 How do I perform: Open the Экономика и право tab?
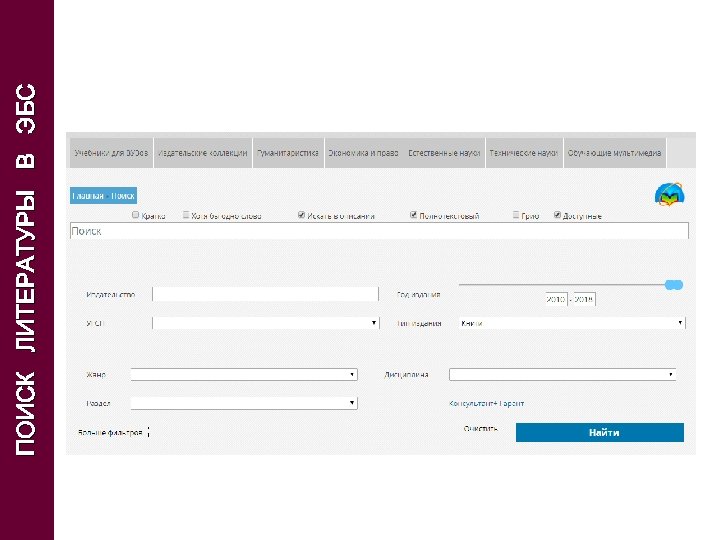pyautogui.click(x=363, y=153)
